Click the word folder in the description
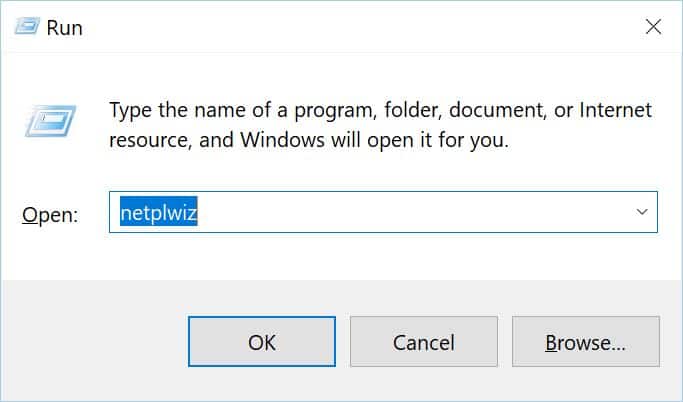Image resolution: width=683 pixels, height=402 pixels. click(413, 110)
